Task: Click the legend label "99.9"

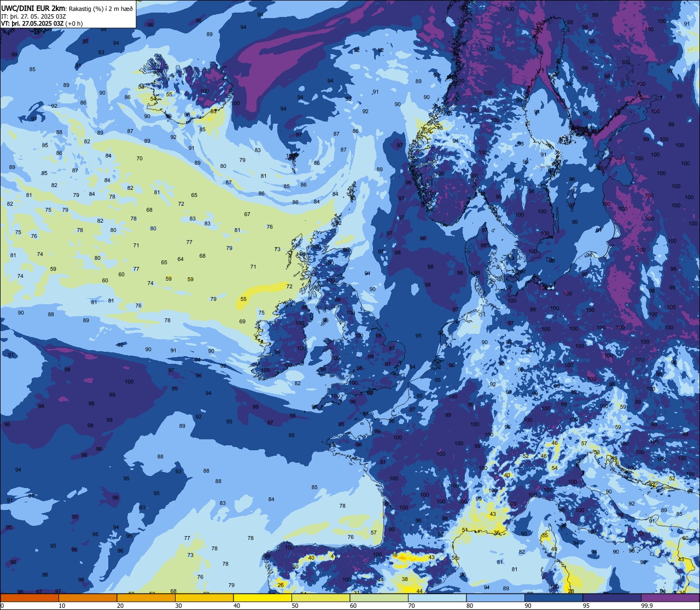Action: coord(647,606)
